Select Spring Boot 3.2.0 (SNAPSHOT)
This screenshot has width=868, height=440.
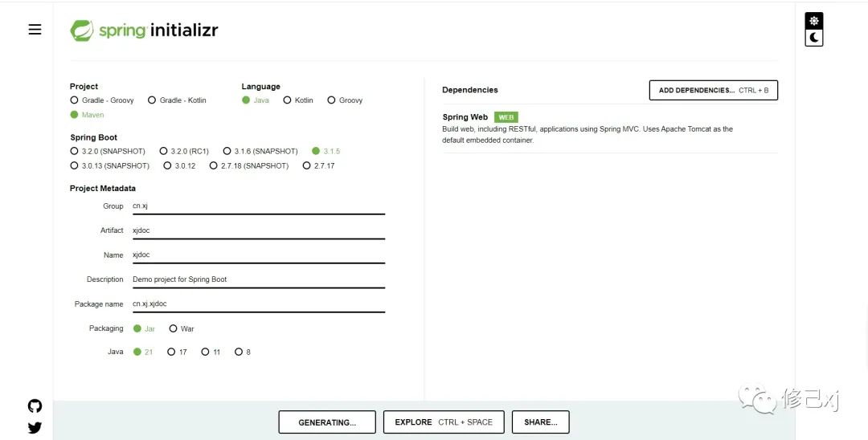click(x=108, y=151)
